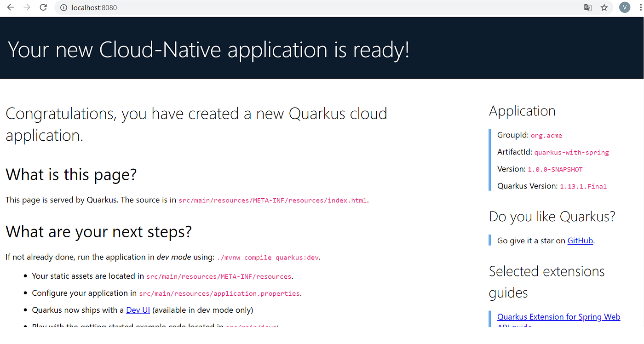Viewport: 644px width, 344px height.
Task: Click the 'dev mode' italic text
Action: (x=174, y=257)
